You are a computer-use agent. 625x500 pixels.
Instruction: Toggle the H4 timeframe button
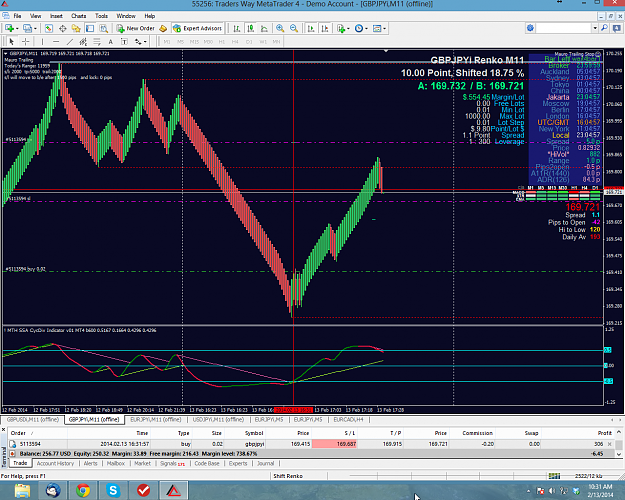tap(235, 41)
